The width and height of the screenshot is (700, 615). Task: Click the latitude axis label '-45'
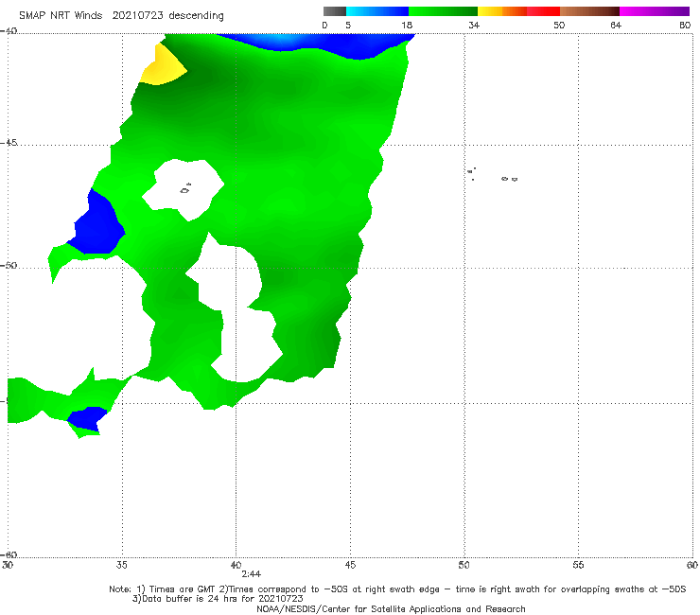[x=9, y=143]
